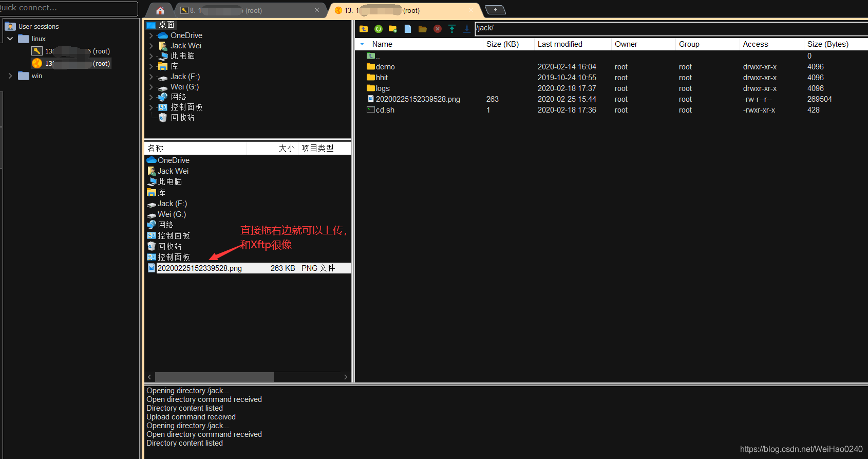Sort remote files by Owner column
The width and height of the screenshot is (868, 459).
click(x=643, y=44)
